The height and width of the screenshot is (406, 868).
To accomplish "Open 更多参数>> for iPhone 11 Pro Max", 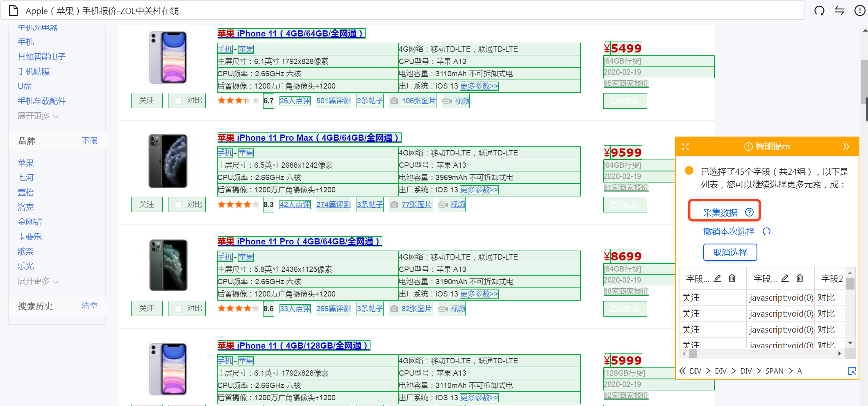I will (479, 190).
